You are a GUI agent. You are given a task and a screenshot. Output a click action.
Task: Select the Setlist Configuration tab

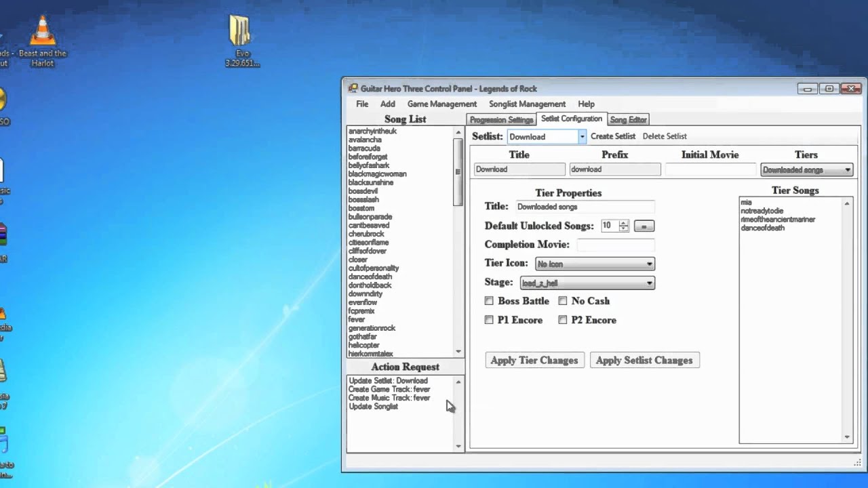pyautogui.click(x=572, y=119)
